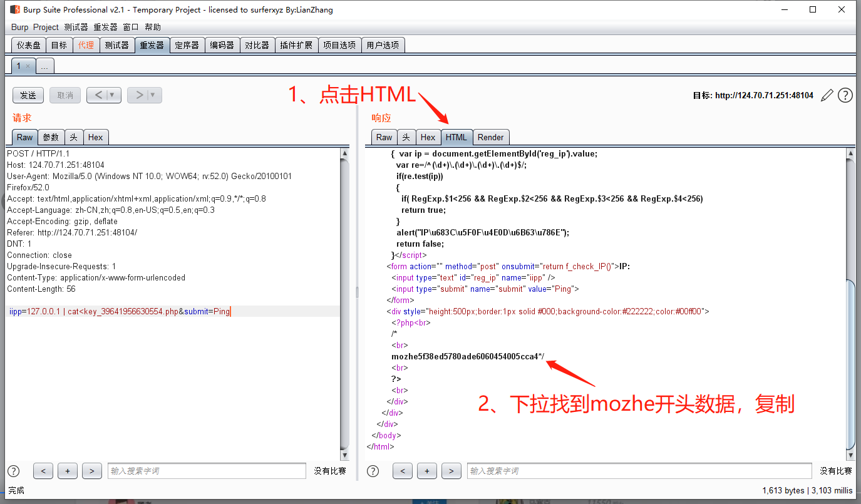Select response Raw tab

[x=384, y=137]
